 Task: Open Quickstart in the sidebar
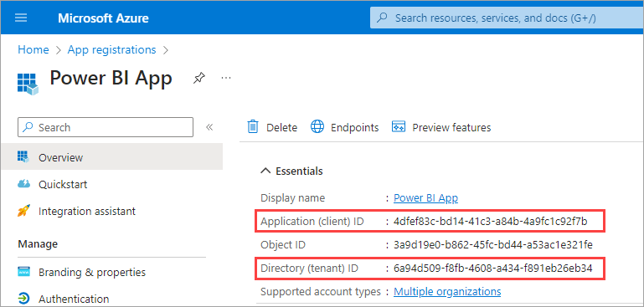[63, 184]
